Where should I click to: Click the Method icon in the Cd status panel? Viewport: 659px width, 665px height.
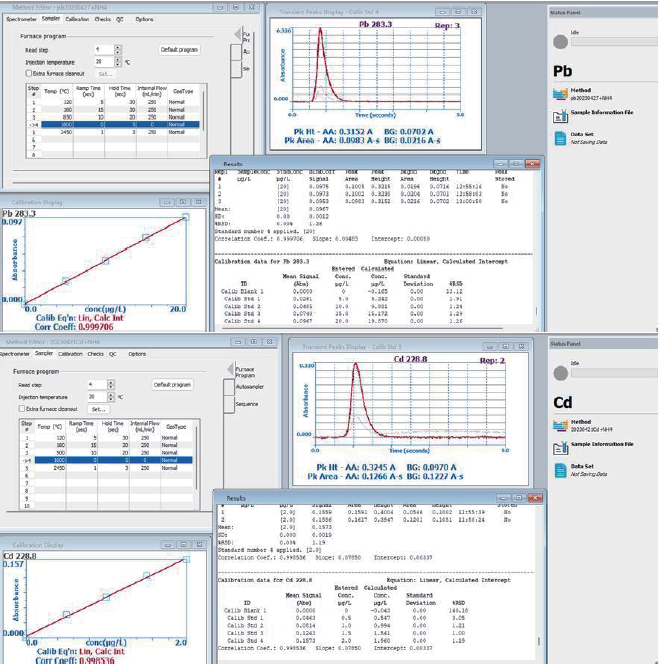[x=558, y=425]
